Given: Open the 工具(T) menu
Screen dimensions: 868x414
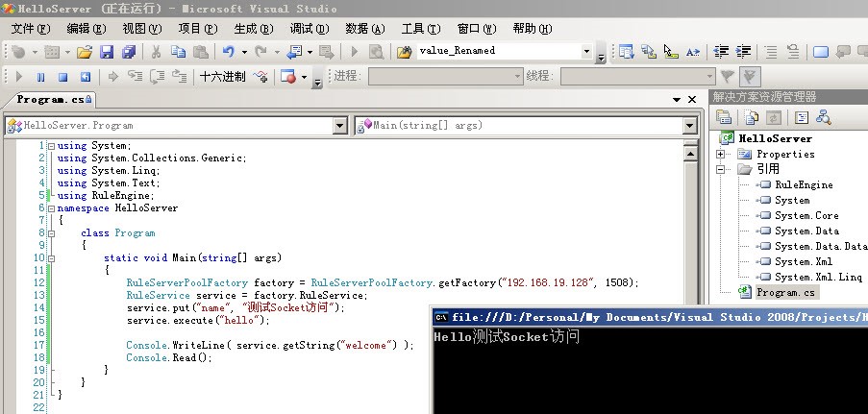Looking at the screenshot, I should click(x=421, y=29).
